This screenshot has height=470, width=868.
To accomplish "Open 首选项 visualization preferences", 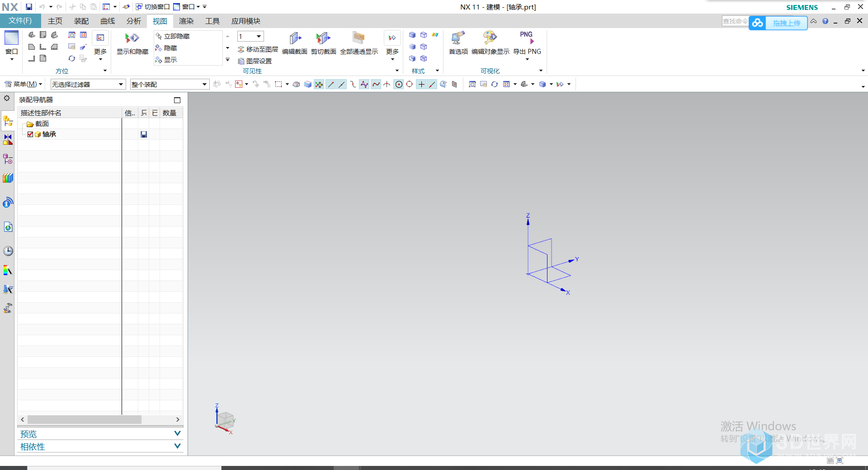I will pyautogui.click(x=458, y=43).
